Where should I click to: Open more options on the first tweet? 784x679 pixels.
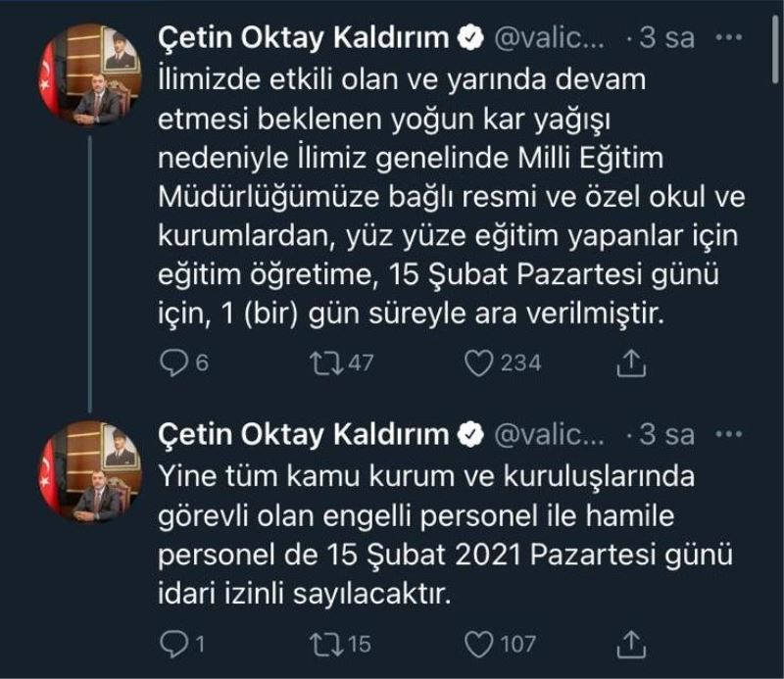tap(730, 38)
